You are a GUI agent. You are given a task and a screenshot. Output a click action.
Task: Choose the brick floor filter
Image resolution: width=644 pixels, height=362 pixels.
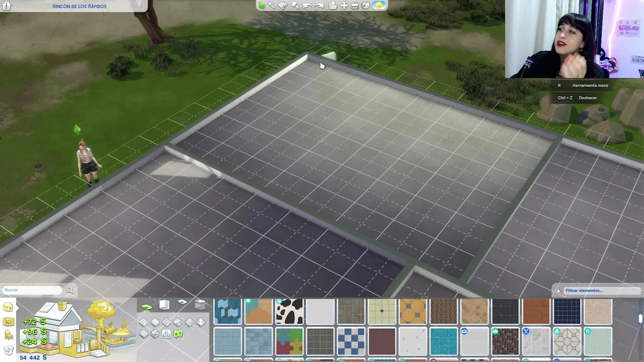pos(143,334)
